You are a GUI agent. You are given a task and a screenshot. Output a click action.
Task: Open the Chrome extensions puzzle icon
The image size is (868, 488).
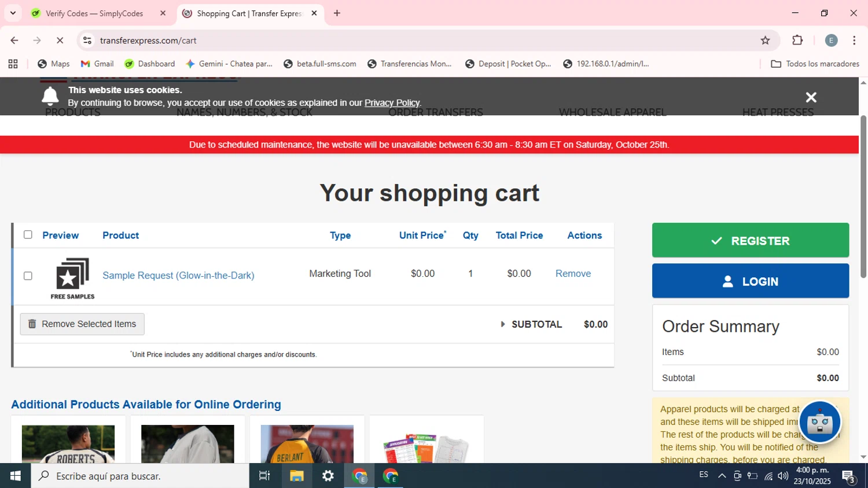pos(797,41)
